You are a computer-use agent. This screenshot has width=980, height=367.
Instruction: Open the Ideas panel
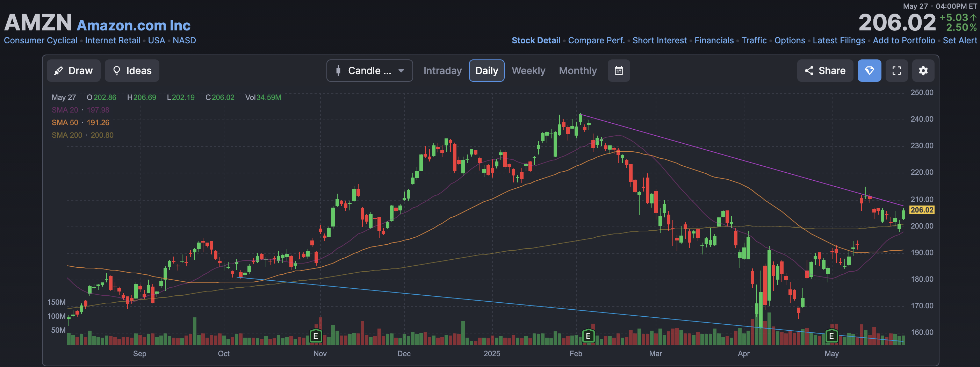pos(132,70)
